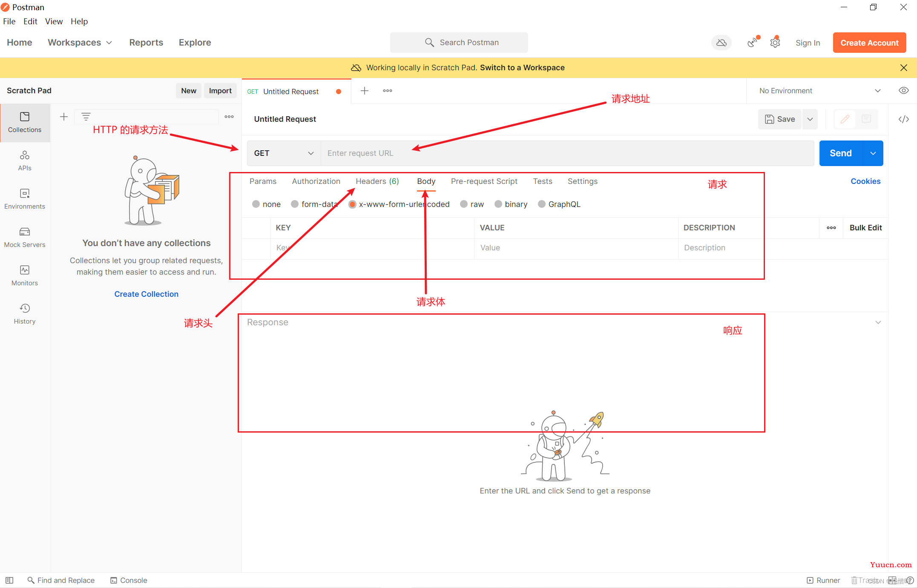Open the Edit menu
This screenshot has height=588, width=917.
tap(30, 21)
